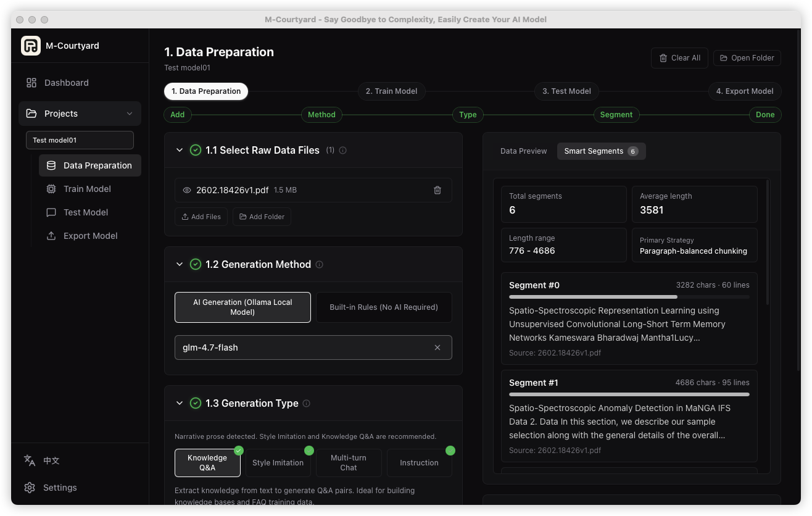
Task: Select Style Imitation generation type
Action: pyautogui.click(x=278, y=463)
